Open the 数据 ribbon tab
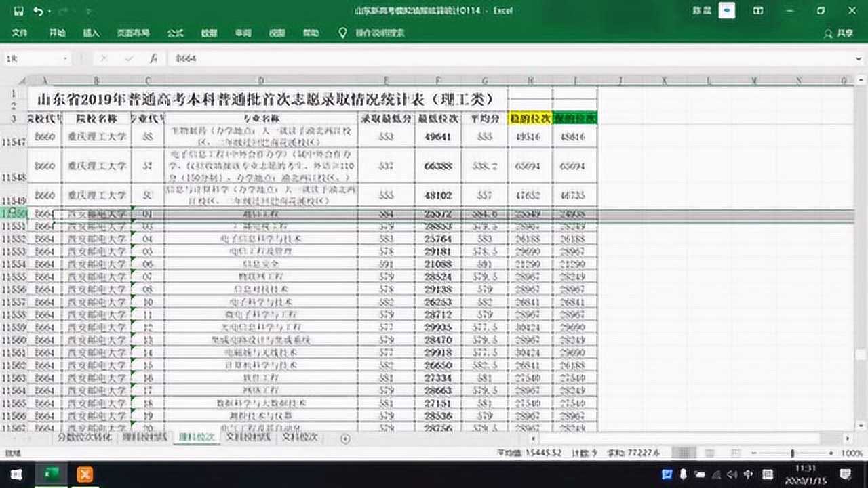This screenshot has width=868, height=488. 209,33
